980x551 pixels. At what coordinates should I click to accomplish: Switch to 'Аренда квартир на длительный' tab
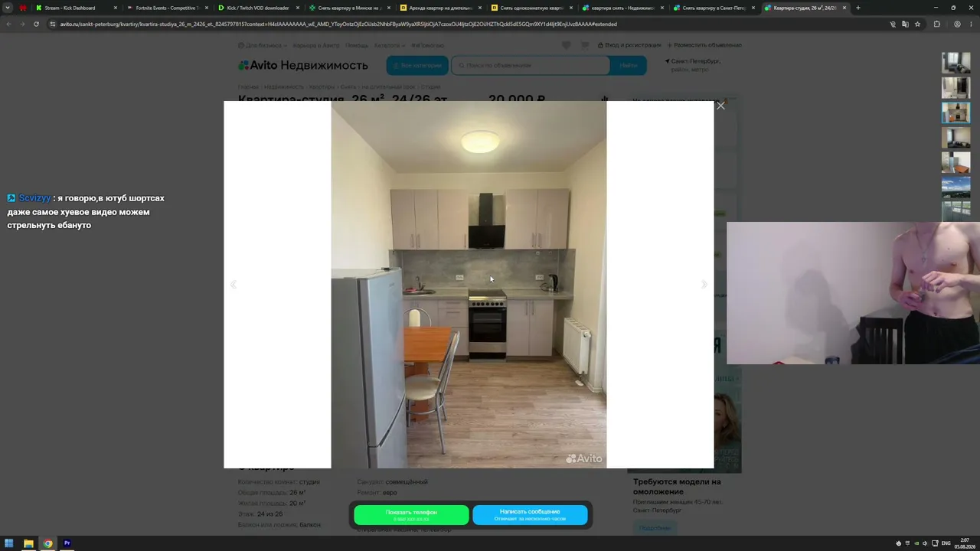click(440, 8)
